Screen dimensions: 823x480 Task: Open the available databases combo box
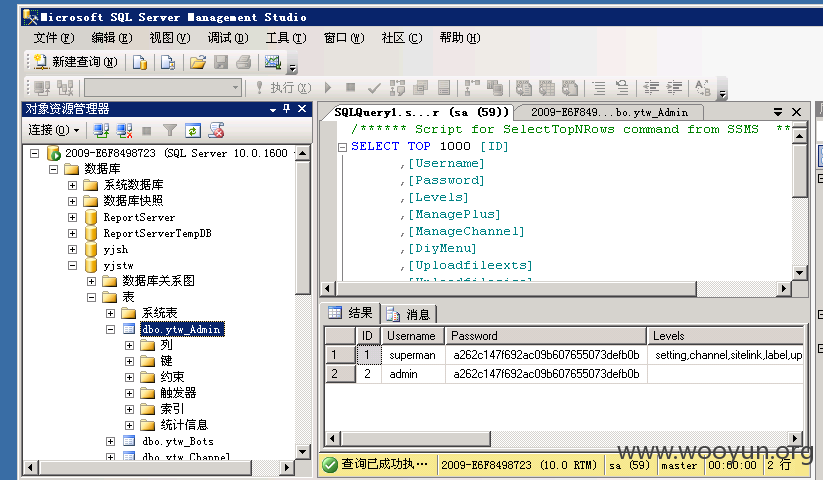(163, 88)
